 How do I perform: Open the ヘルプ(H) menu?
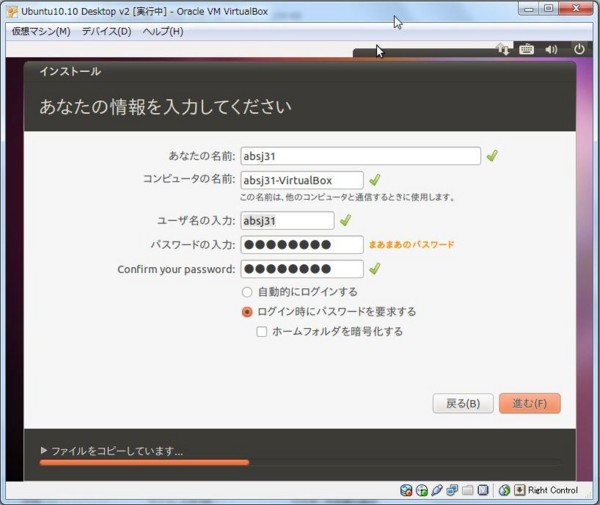tap(163, 31)
